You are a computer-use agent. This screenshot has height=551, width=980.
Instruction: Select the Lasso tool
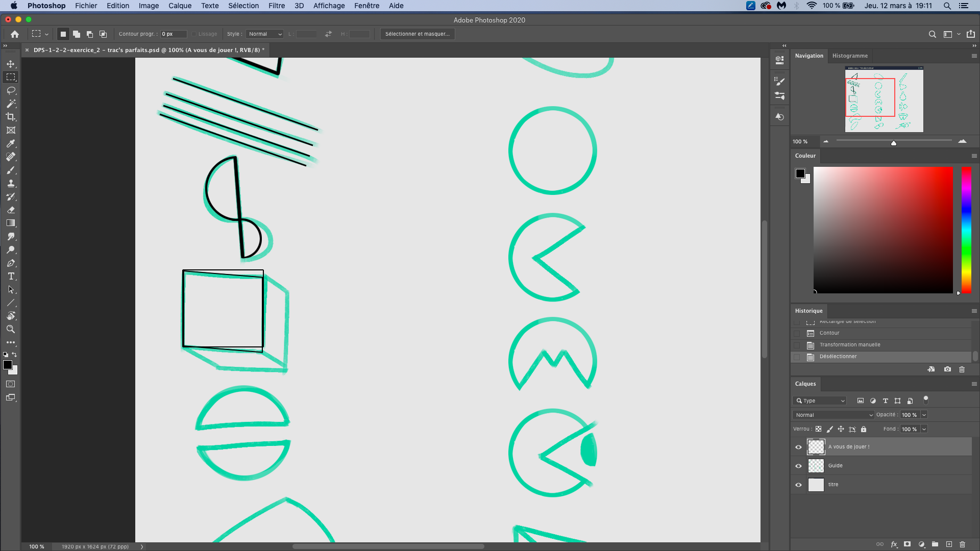pyautogui.click(x=11, y=90)
